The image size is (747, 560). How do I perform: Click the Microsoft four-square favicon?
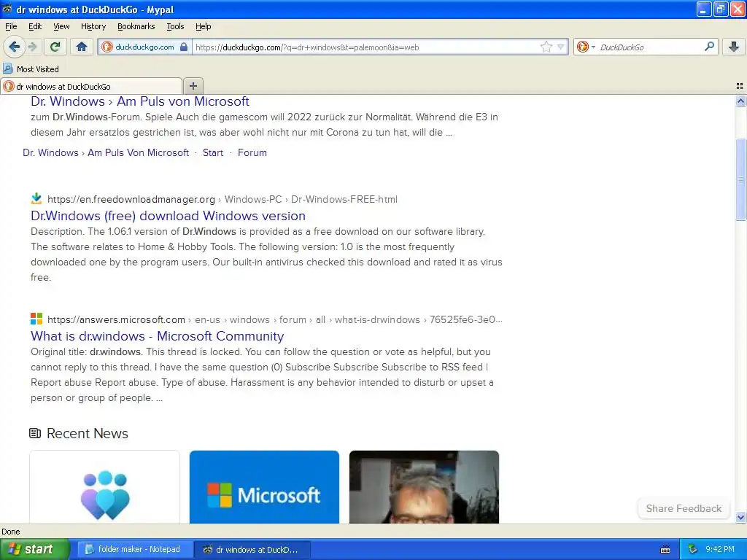coord(36,319)
